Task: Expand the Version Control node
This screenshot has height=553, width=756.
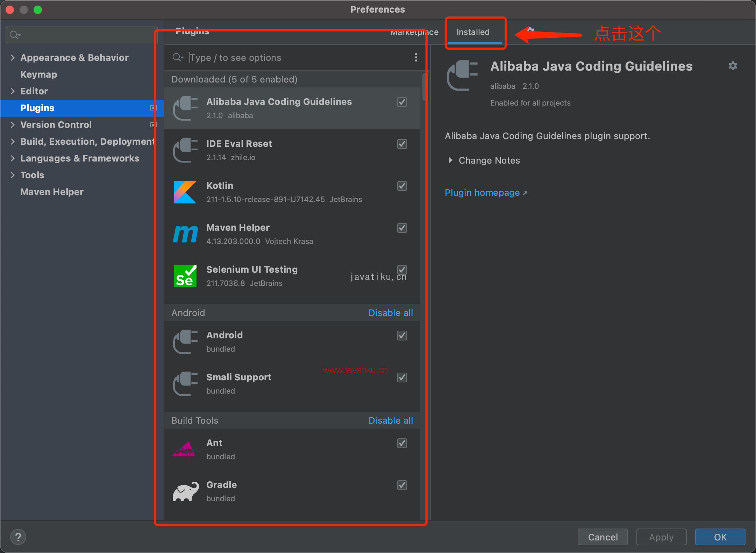Action: click(13, 124)
